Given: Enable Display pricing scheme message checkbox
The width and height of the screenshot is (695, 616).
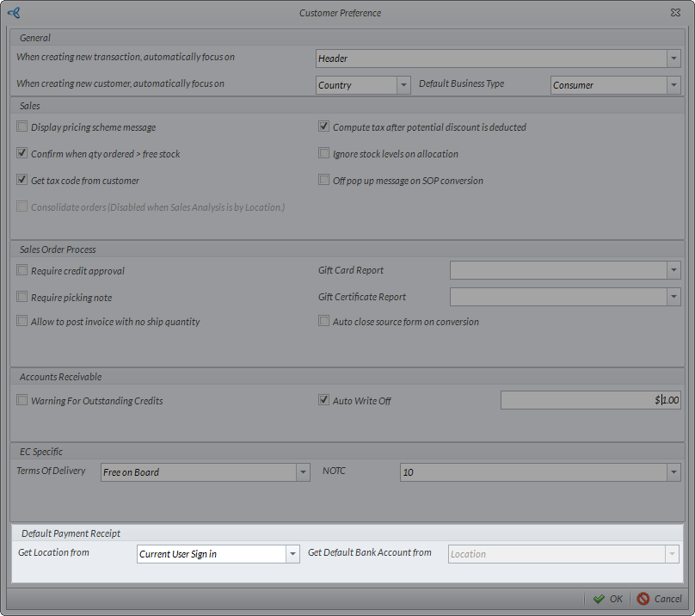Looking at the screenshot, I should [22, 127].
